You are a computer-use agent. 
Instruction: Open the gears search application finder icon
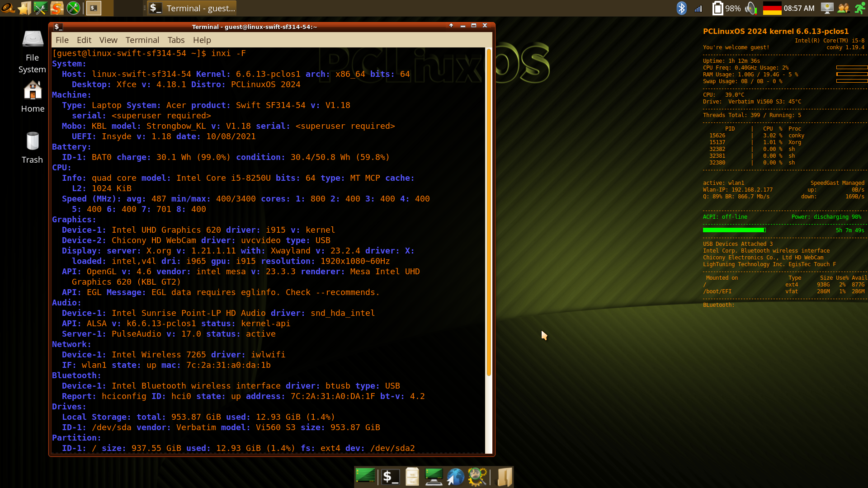pos(477,477)
